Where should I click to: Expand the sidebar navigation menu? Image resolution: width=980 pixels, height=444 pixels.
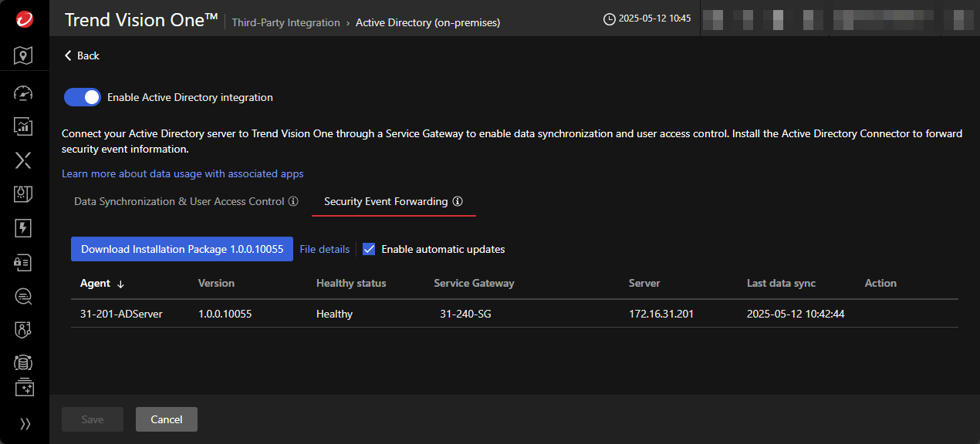(x=25, y=423)
